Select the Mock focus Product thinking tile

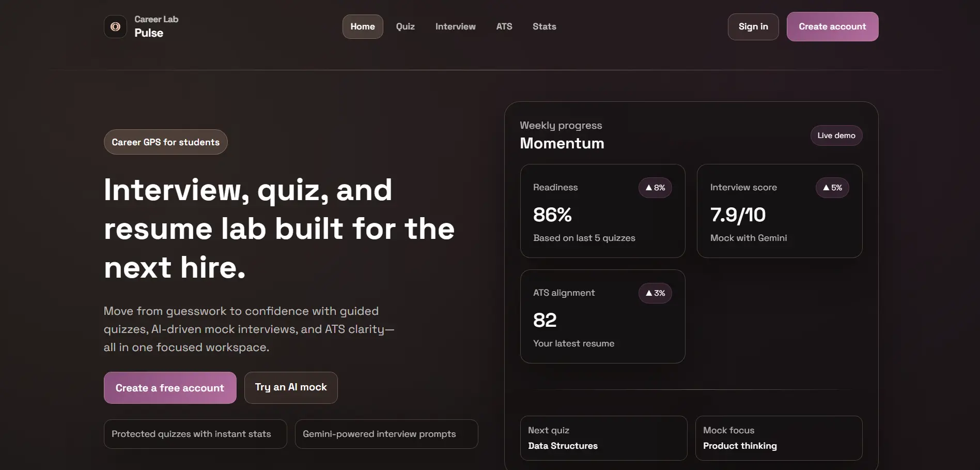point(779,438)
